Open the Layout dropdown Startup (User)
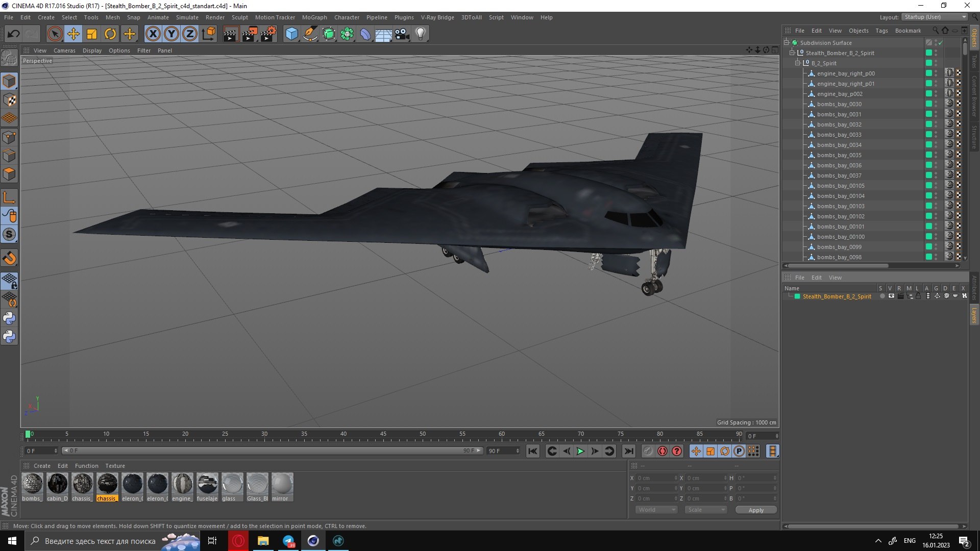This screenshot has width=980, height=551. click(x=934, y=17)
